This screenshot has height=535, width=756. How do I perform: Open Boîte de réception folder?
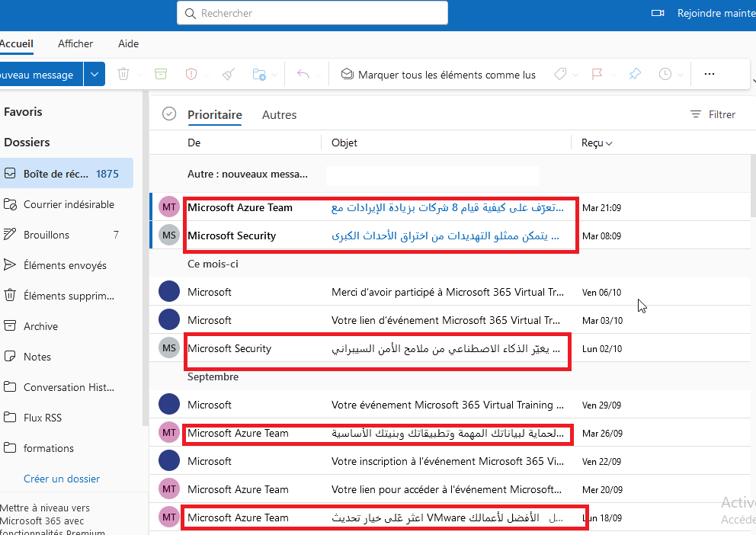coord(66,174)
